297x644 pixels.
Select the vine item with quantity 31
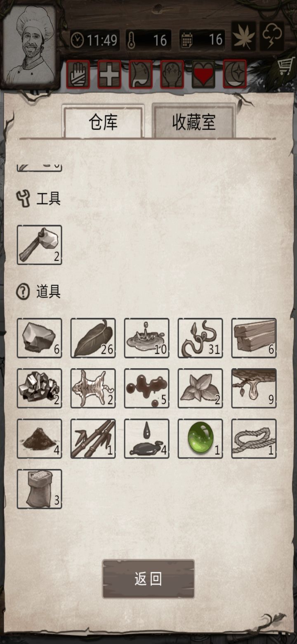coord(200,338)
